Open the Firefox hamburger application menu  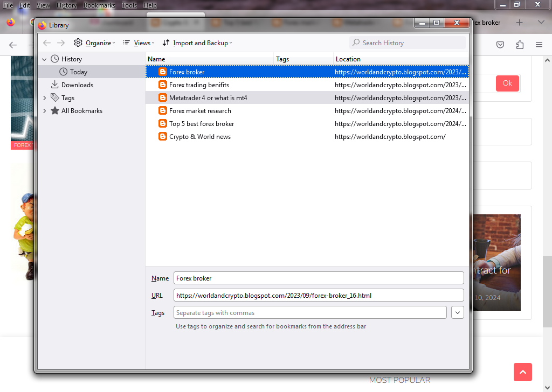click(x=539, y=45)
